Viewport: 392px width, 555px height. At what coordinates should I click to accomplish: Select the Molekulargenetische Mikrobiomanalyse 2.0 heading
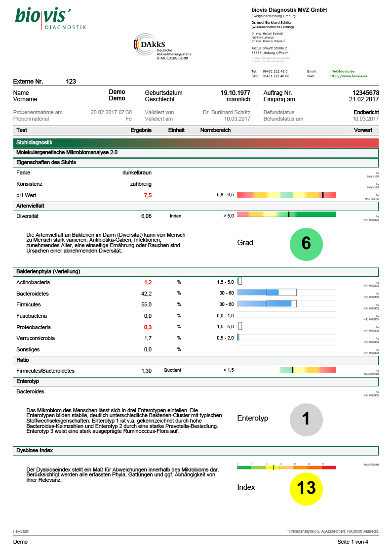[196, 153]
